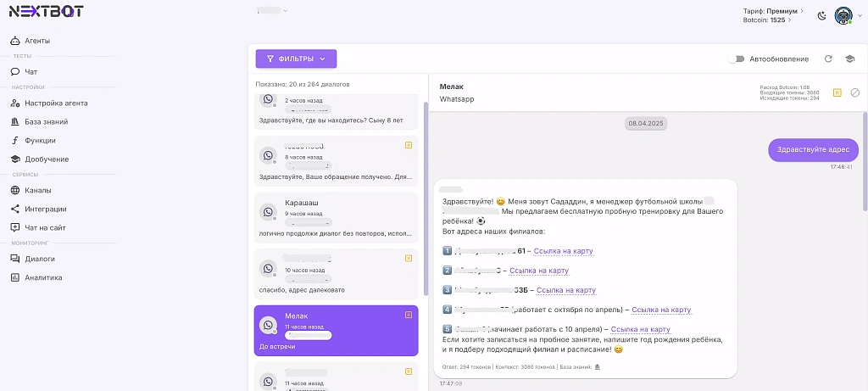
Task: Click the first branch Ссылка на карту link
Action: tap(563, 251)
